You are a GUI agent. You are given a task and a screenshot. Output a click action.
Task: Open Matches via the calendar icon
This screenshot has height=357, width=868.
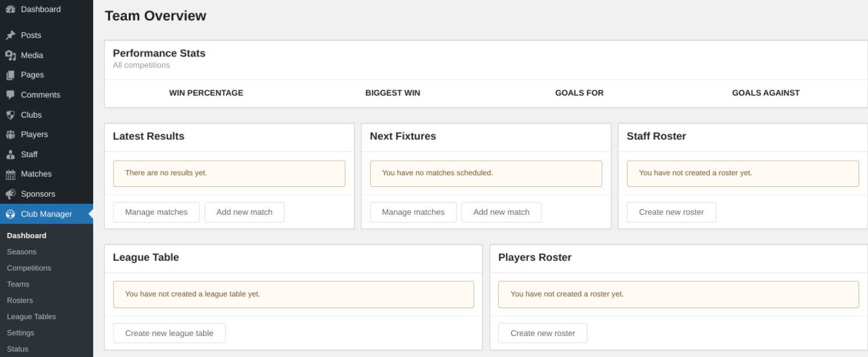tap(11, 174)
